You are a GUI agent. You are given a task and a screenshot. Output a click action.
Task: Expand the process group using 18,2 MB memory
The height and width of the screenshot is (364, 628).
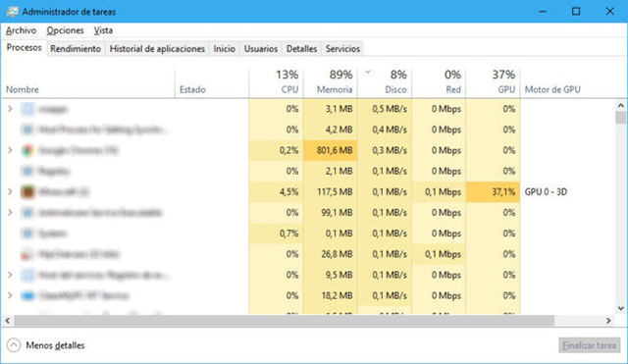tap(10, 295)
